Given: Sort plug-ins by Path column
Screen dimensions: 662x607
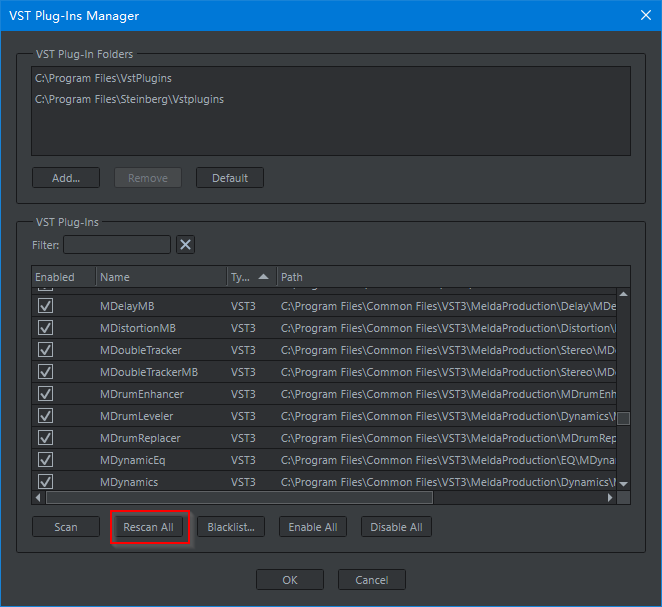Looking at the screenshot, I should coord(450,277).
